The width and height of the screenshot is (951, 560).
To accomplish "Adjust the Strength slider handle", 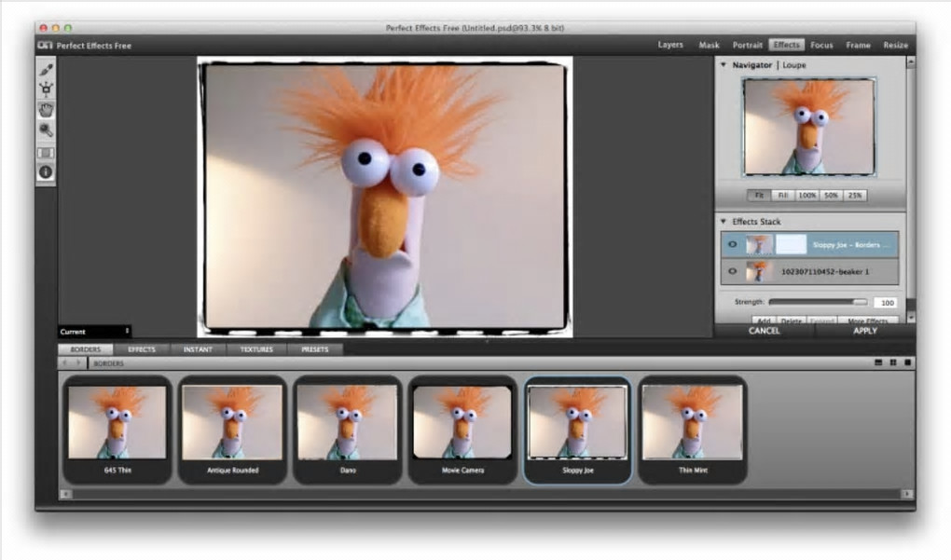I will coord(860,302).
